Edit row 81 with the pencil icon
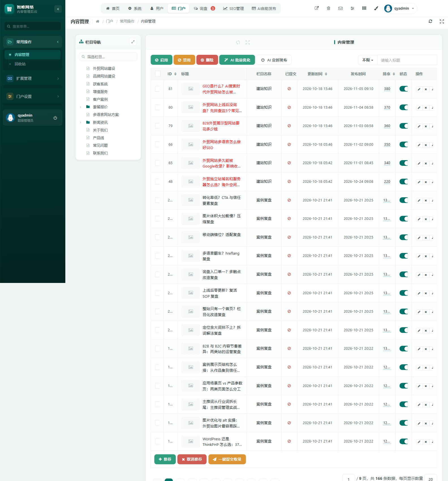The image size is (448, 481). (x=419, y=89)
